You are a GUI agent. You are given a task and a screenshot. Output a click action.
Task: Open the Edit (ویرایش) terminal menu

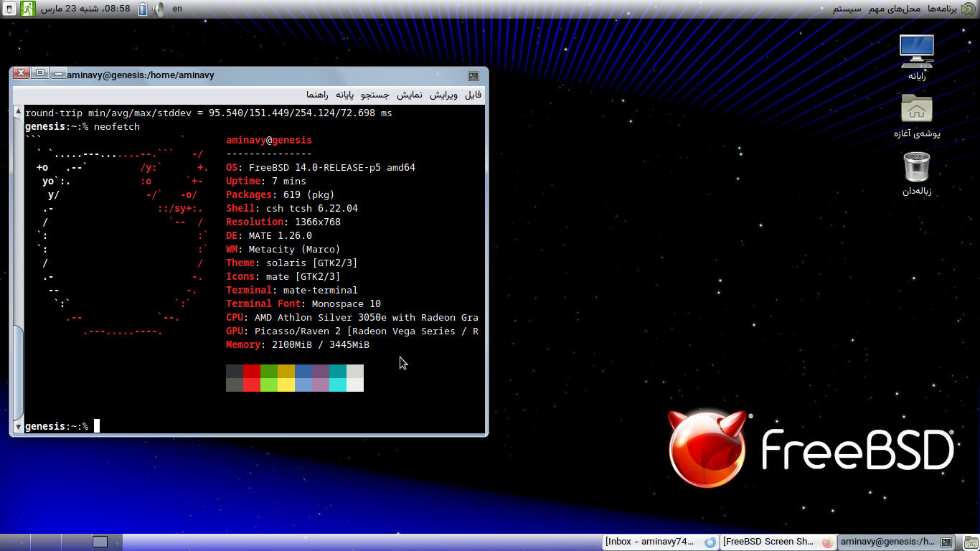tap(443, 95)
